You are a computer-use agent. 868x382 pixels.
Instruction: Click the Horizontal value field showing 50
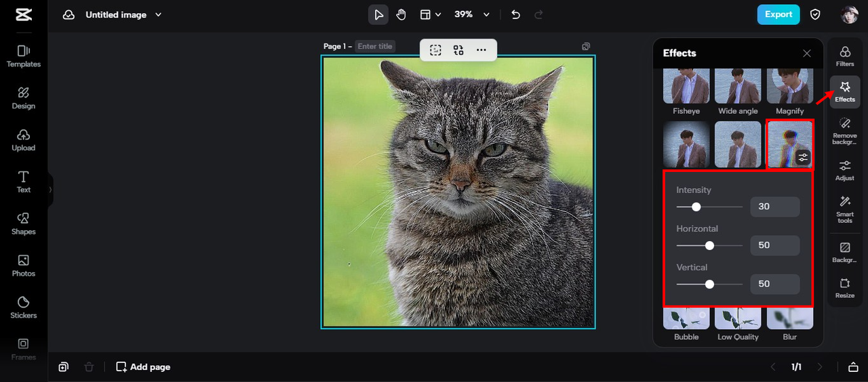point(775,245)
